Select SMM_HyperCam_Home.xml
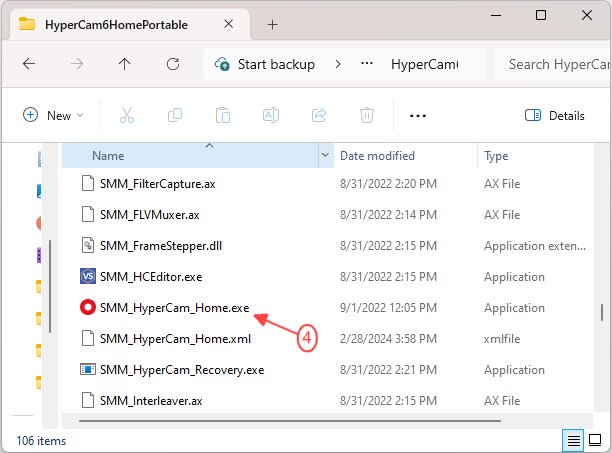 click(x=175, y=339)
